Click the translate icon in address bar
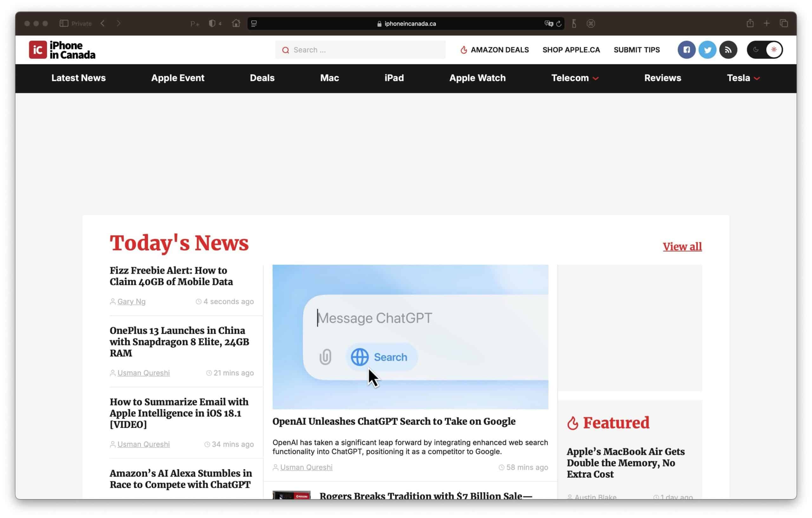Viewport: 812px width, 518px height. tap(549, 23)
